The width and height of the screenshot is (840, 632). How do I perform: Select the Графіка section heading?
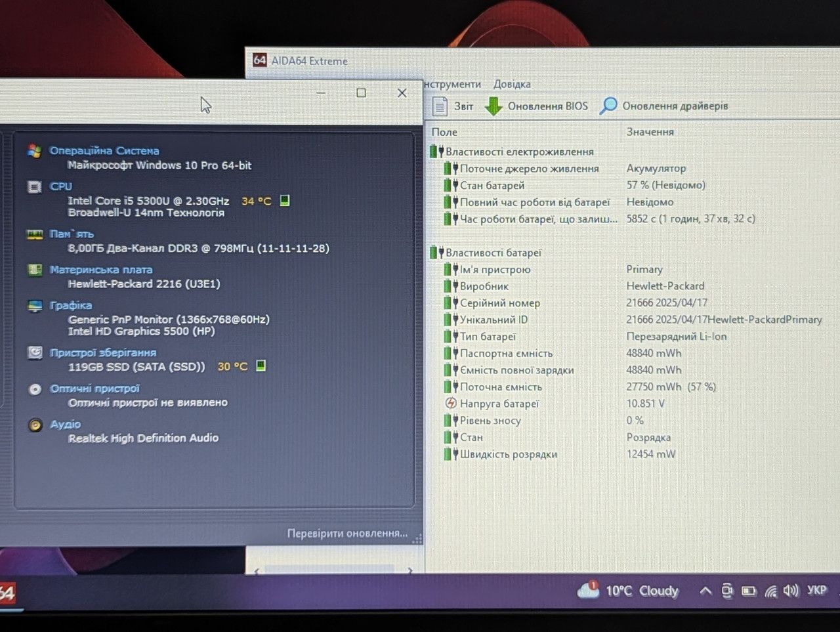[71, 305]
